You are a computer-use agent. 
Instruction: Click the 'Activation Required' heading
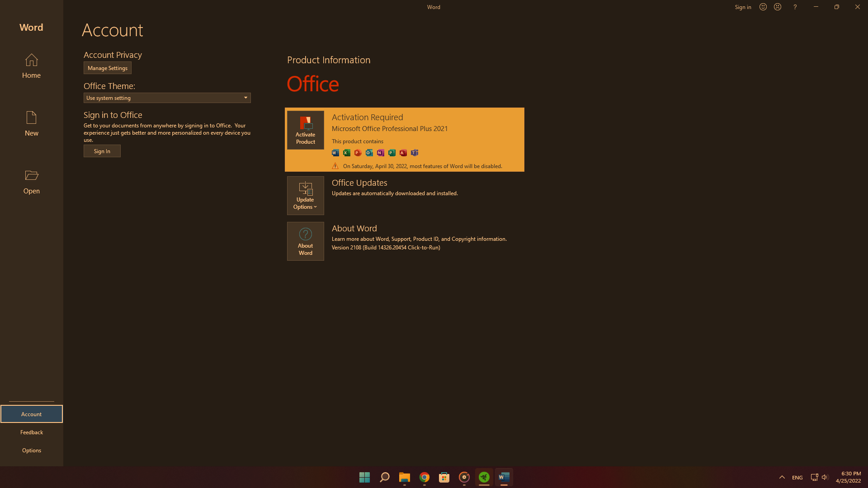tap(368, 117)
